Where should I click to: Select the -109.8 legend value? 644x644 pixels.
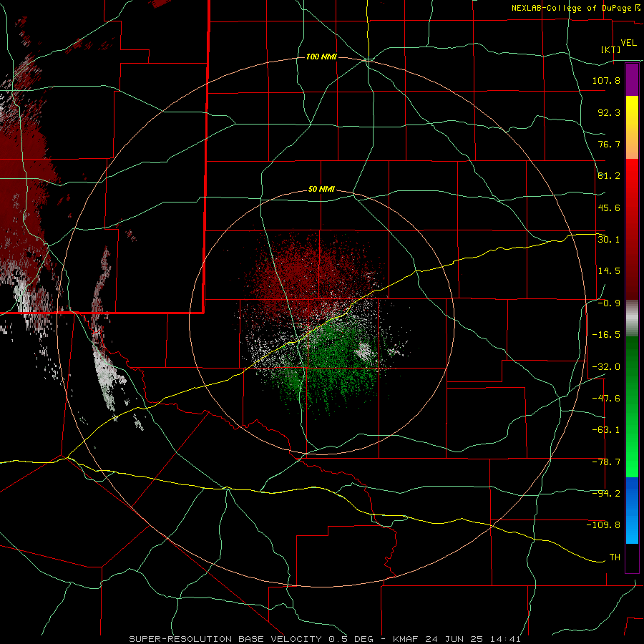[603, 525]
